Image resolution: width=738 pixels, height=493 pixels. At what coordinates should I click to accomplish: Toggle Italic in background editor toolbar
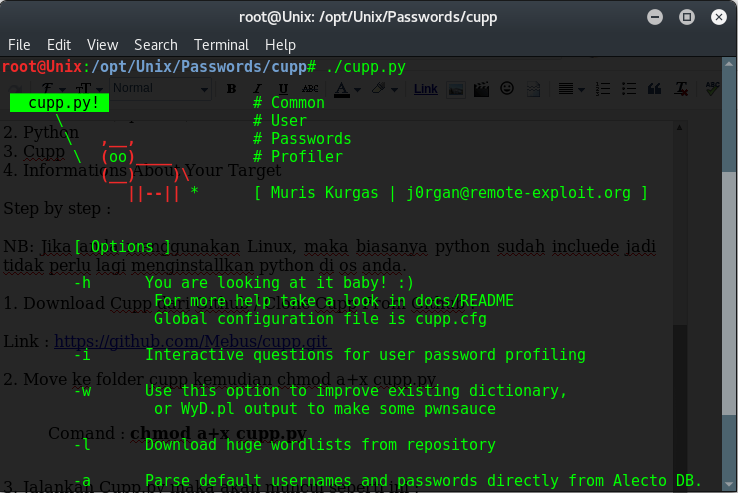[257, 89]
